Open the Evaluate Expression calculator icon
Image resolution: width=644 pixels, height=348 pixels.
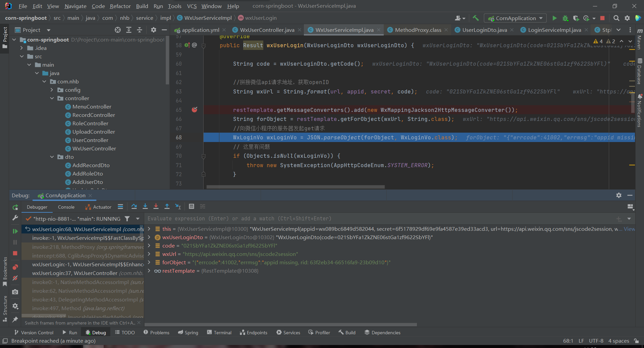click(192, 207)
